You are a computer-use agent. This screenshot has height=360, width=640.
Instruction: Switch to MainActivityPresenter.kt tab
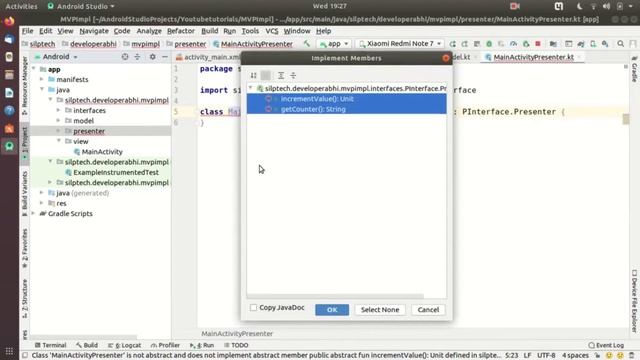[533, 57]
